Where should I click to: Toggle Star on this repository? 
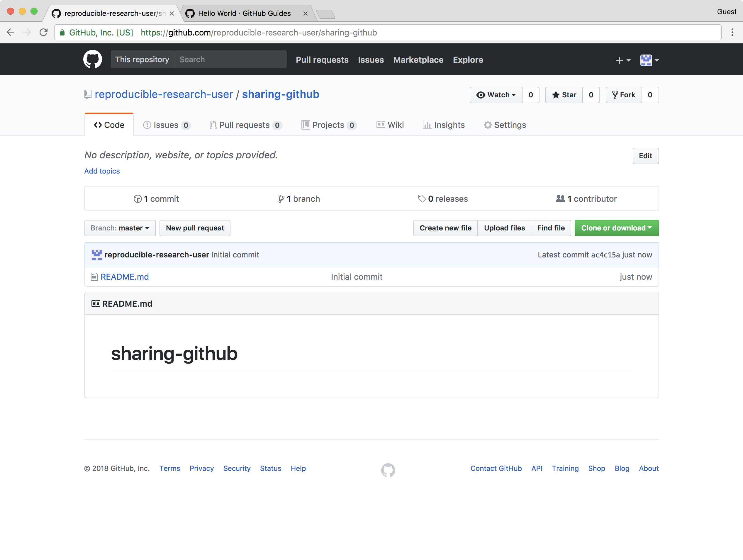click(x=563, y=95)
